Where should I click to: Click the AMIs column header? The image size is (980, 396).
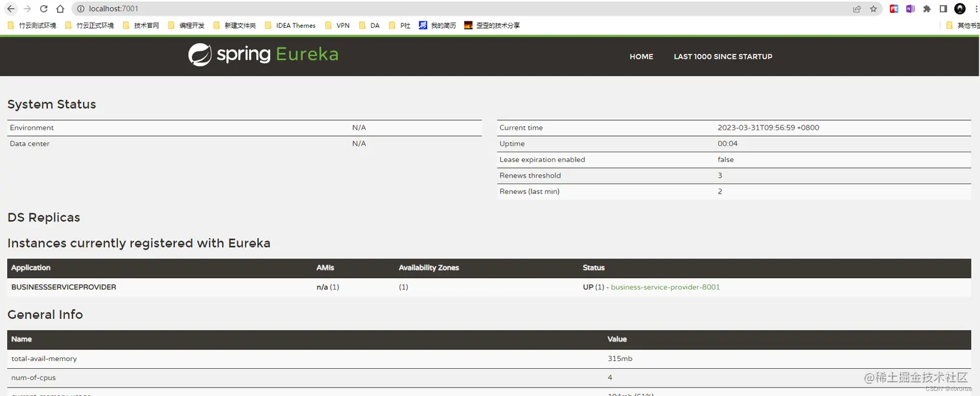point(325,268)
